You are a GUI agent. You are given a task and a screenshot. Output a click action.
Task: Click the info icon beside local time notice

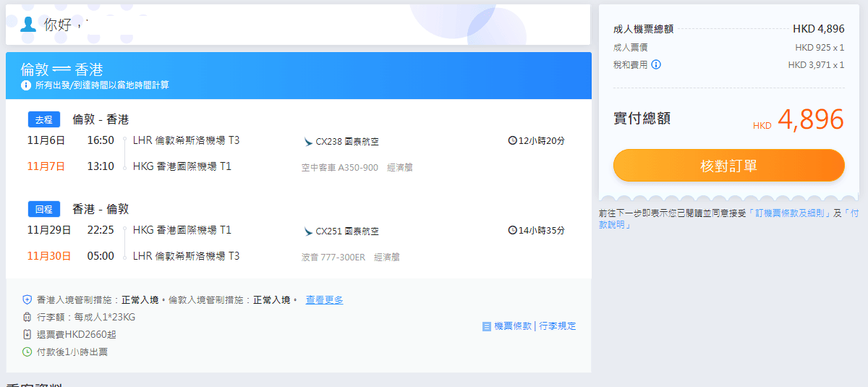[26, 85]
